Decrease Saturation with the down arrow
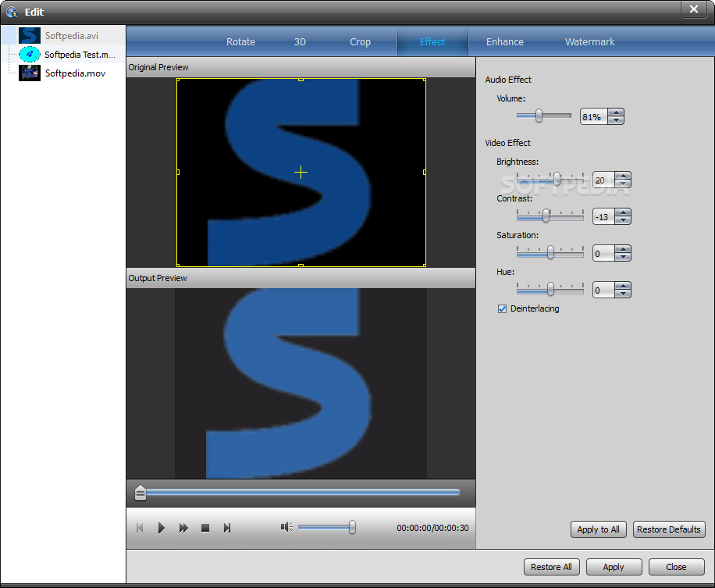This screenshot has width=715, height=588. point(623,257)
